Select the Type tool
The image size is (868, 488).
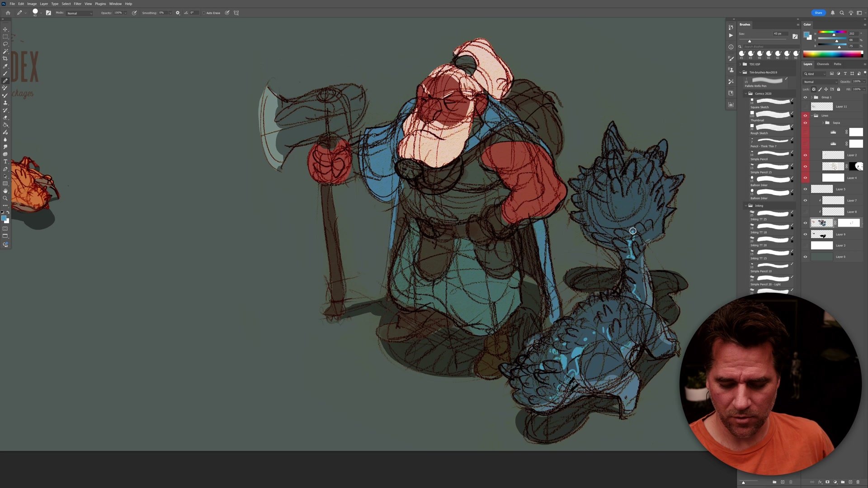coord(5,161)
